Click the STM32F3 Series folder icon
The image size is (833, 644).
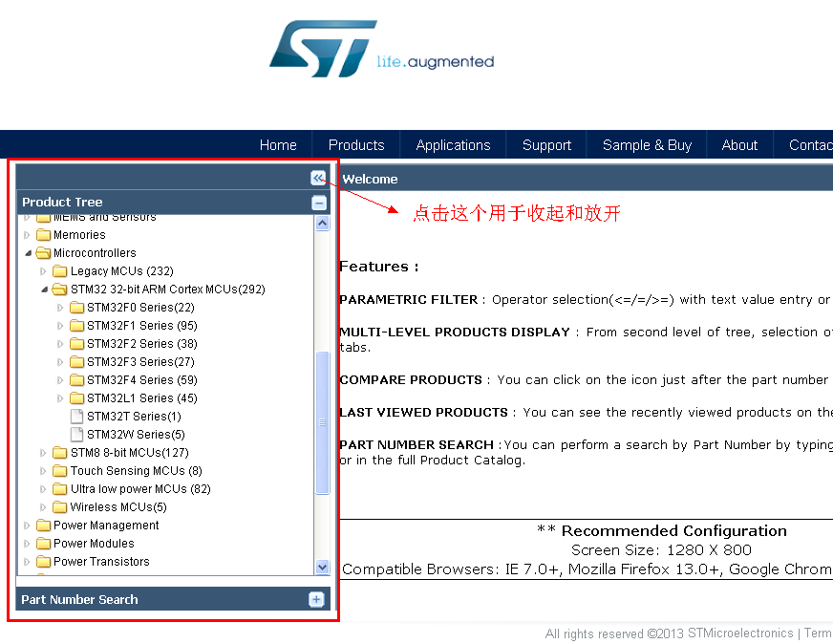pyautogui.click(x=77, y=362)
